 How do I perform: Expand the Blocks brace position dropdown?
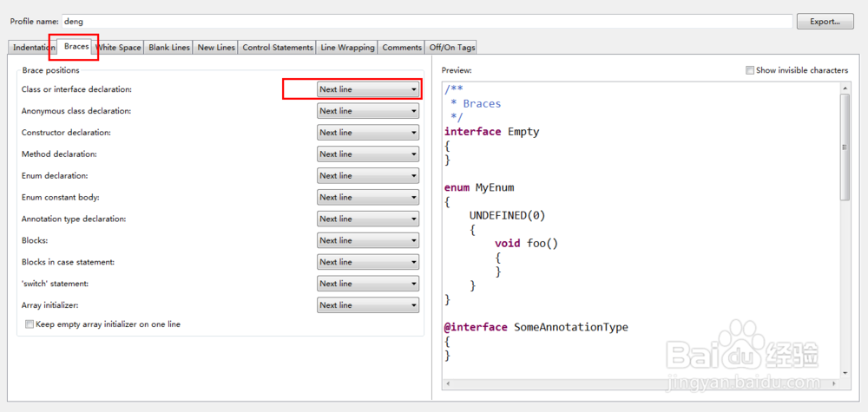pos(368,240)
